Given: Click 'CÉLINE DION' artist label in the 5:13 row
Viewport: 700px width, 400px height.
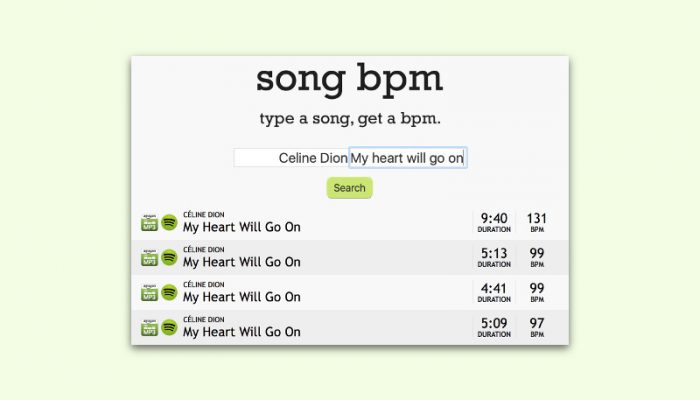Looking at the screenshot, I should pyautogui.click(x=204, y=250).
